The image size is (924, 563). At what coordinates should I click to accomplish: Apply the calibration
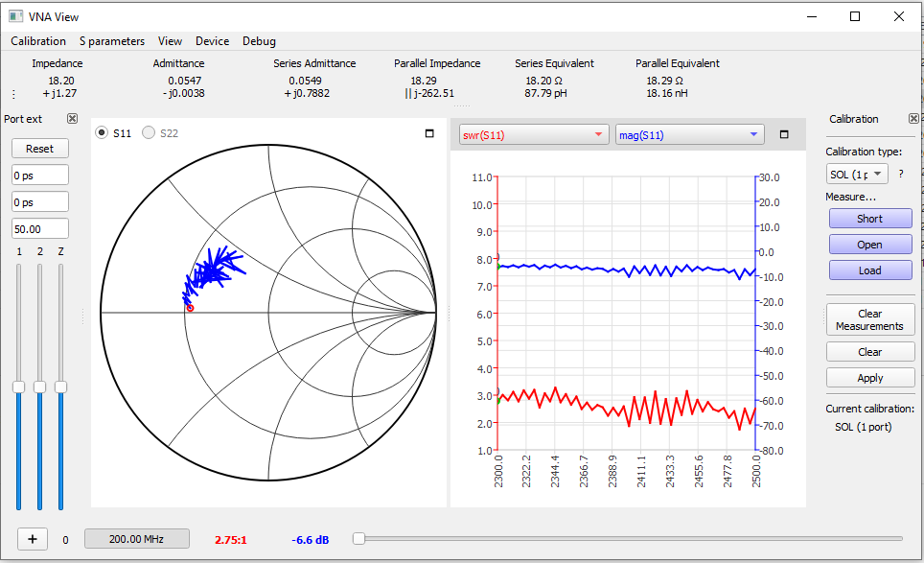(x=870, y=378)
